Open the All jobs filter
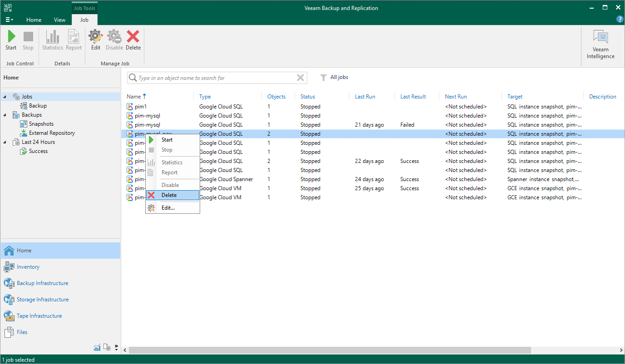Image resolution: width=625 pixels, height=364 pixels. tap(339, 77)
